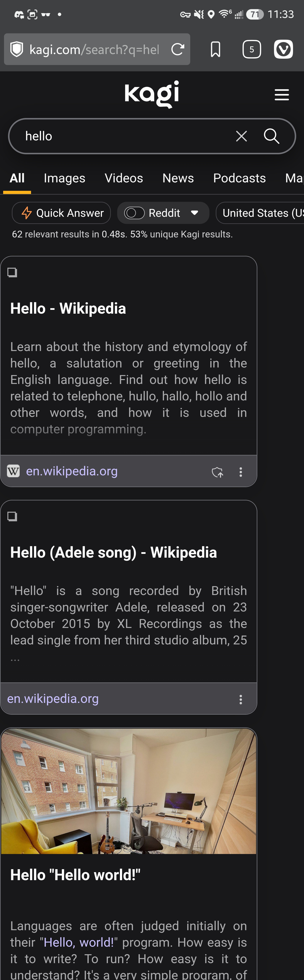Tap the browser shield tracker-blocker icon
Screen dimensions: 304x980
(17, 49)
